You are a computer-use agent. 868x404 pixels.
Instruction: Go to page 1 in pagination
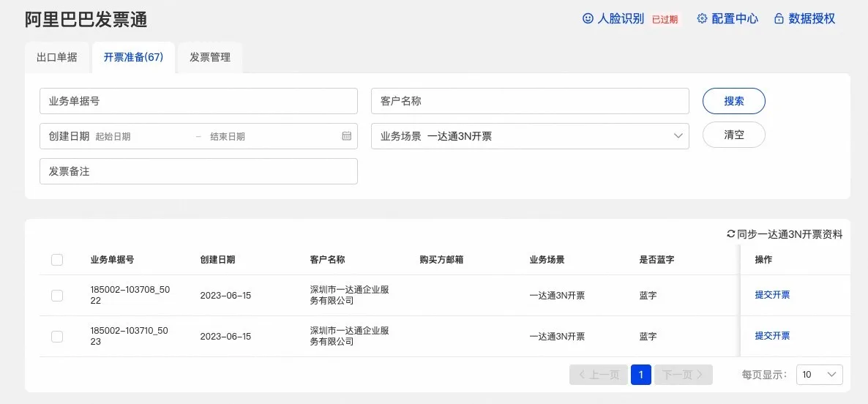pyautogui.click(x=640, y=375)
